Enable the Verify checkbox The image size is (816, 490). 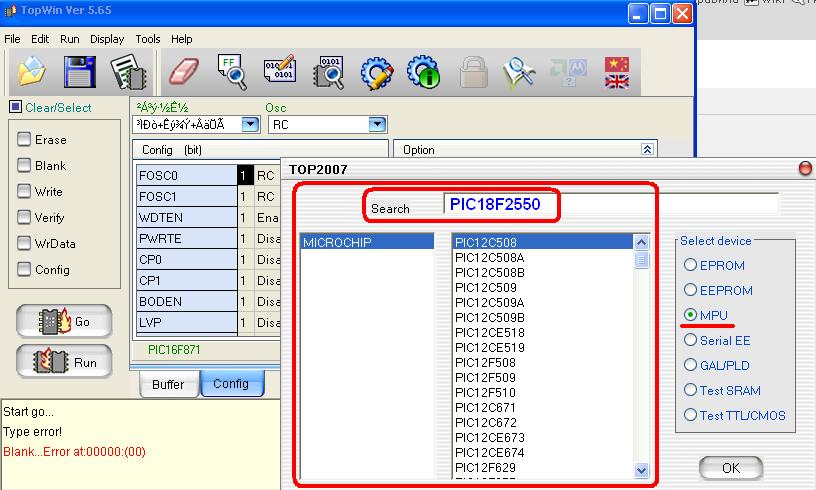24,217
